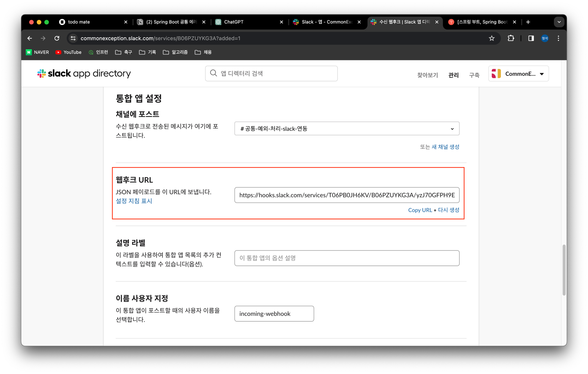Open the 관리 navigation link
Viewport: 588px width, 374px height.
453,75
